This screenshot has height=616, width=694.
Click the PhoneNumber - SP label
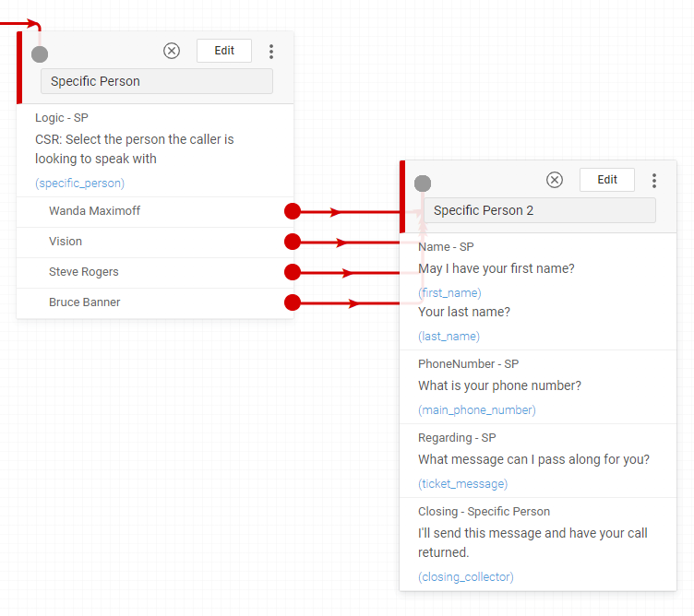pos(468,364)
